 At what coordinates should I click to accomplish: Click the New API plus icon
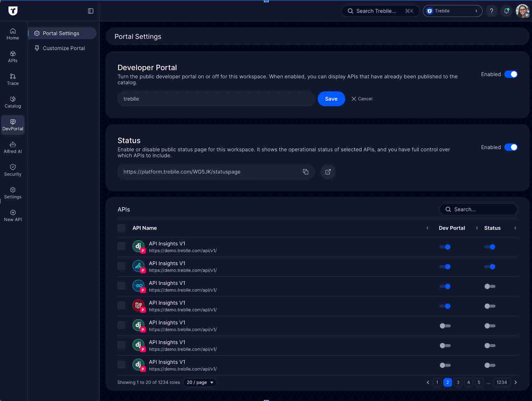(13, 212)
